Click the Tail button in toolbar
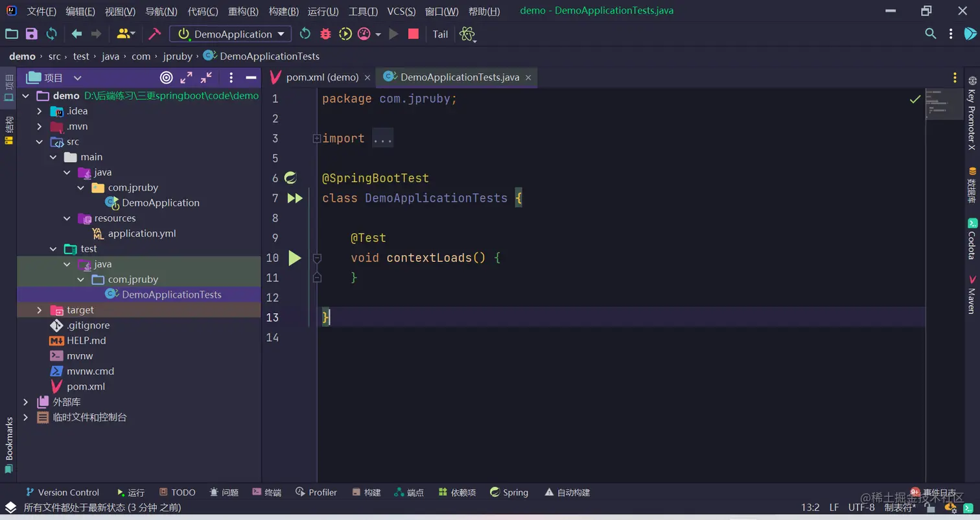 point(440,34)
